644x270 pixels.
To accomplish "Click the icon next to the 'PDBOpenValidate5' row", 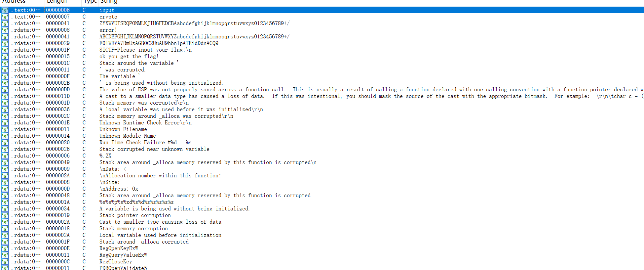I will [x=5, y=268].
